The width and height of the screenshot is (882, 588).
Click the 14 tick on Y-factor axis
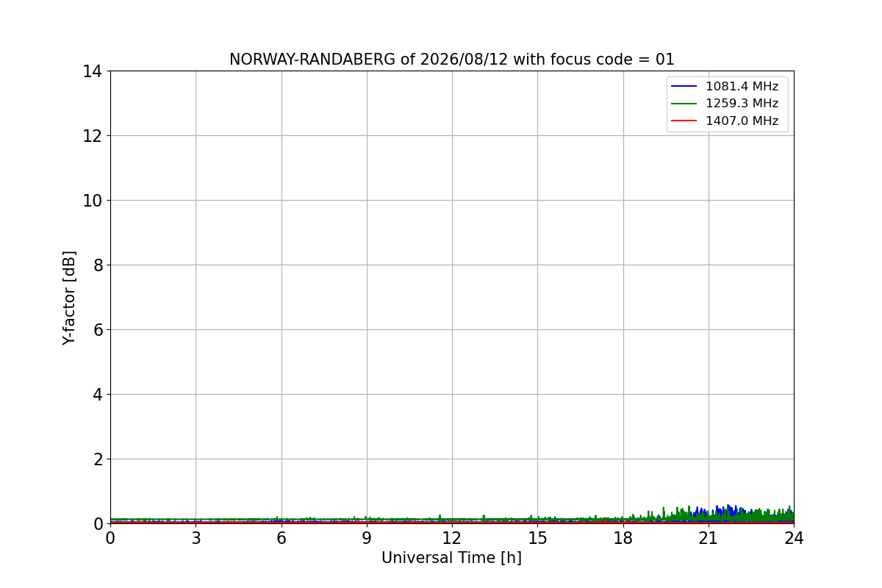(92, 71)
